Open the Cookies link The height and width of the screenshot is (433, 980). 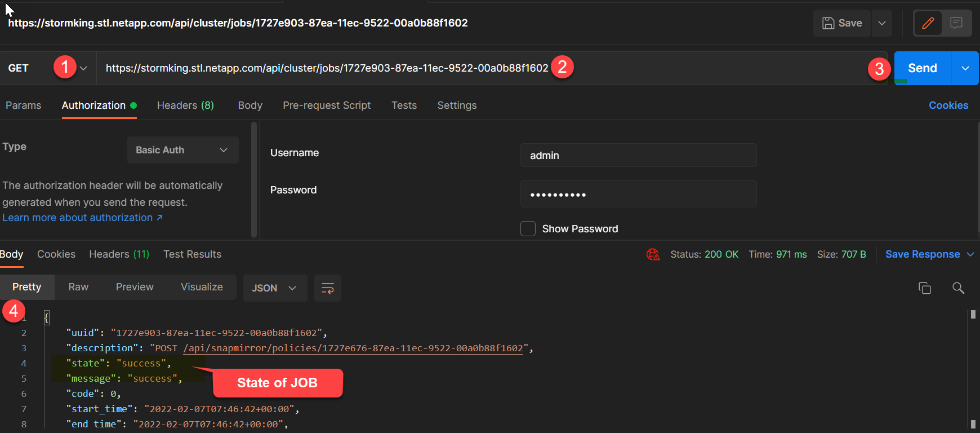tap(948, 105)
